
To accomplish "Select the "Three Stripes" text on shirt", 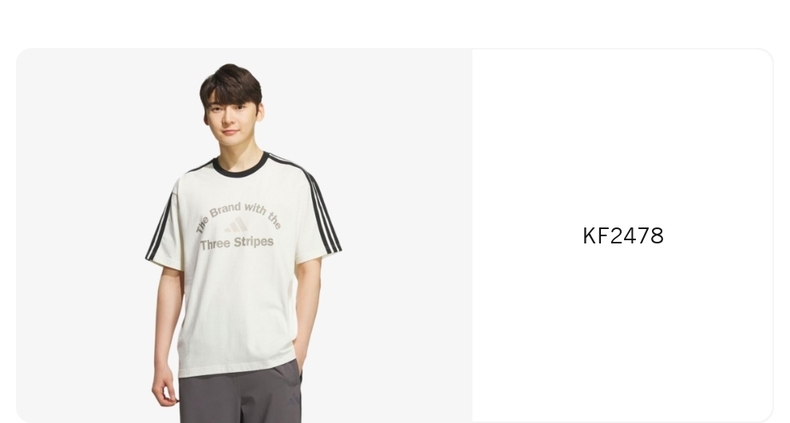I will pos(237,243).
